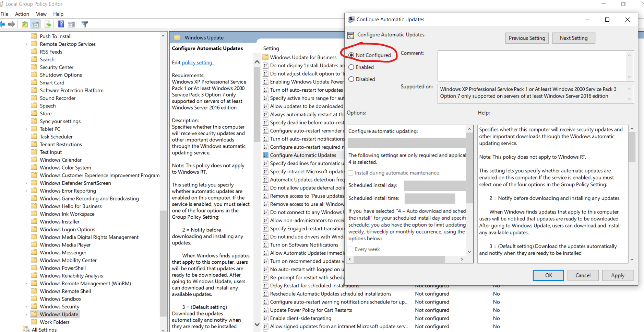Open Help with the blue question mark icon

(61, 24)
